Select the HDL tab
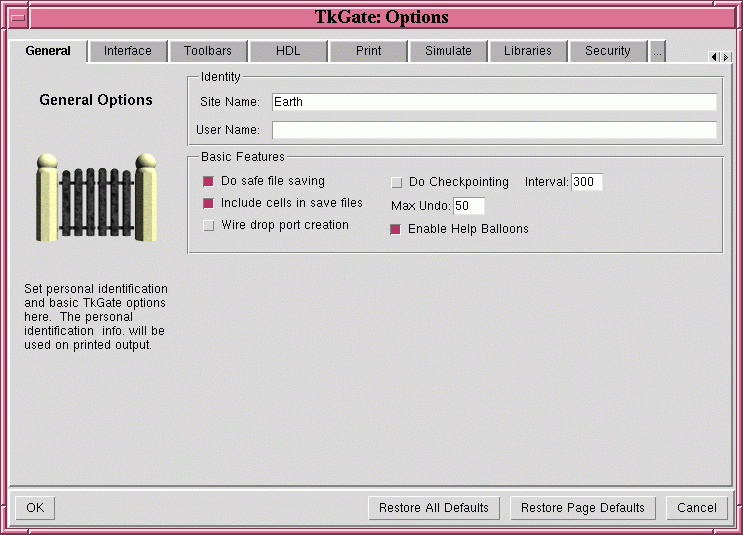743x535 pixels. 288,51
